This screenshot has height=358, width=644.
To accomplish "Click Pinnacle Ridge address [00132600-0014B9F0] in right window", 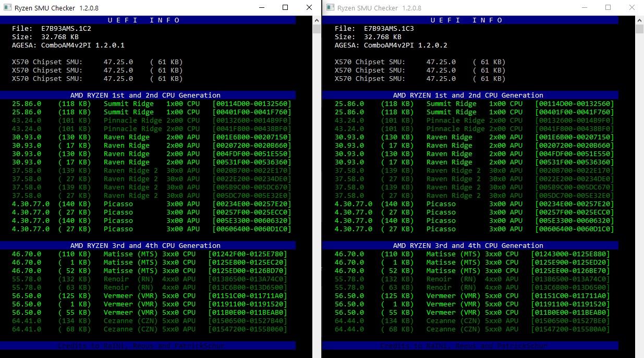I will click(x=575, y=120).
